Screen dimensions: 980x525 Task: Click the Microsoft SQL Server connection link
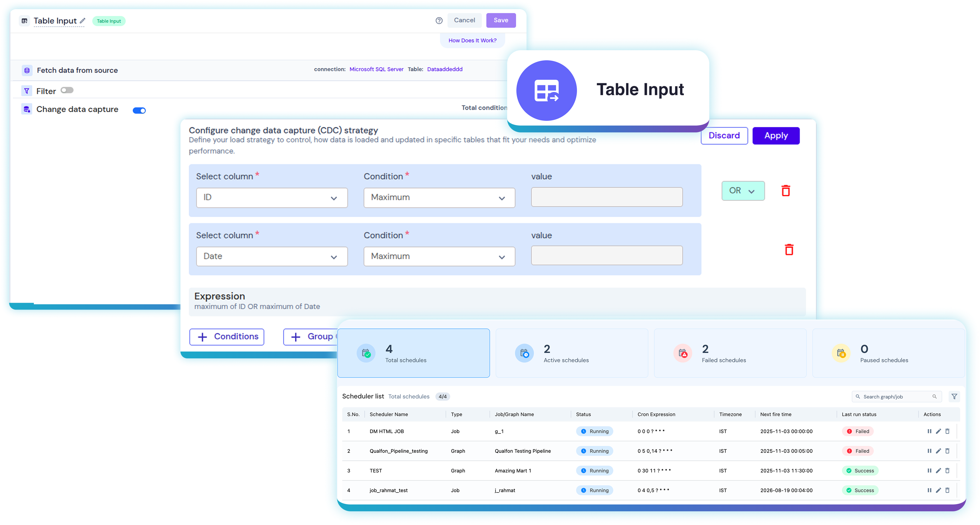(376, 69)
